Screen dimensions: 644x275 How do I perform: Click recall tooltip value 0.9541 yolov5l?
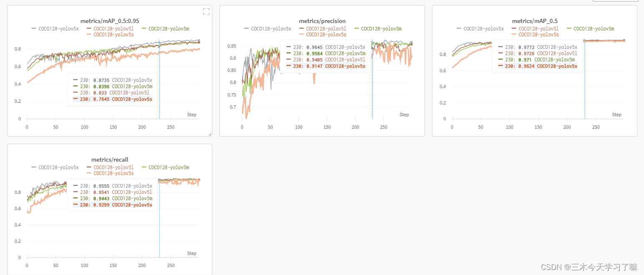(102, 192)
